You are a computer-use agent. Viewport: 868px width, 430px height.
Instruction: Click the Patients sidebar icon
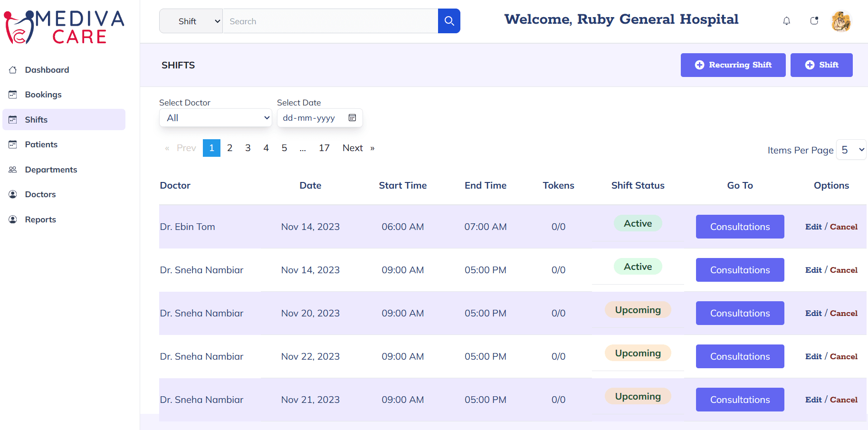[x=13, y=144]
